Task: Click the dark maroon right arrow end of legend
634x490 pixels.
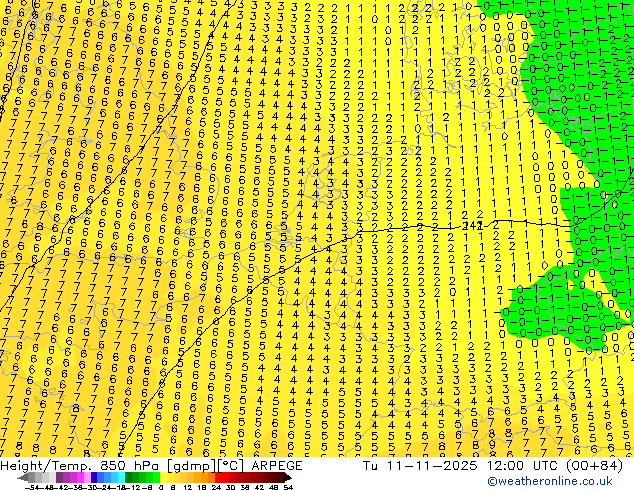Action: [287, 478]
